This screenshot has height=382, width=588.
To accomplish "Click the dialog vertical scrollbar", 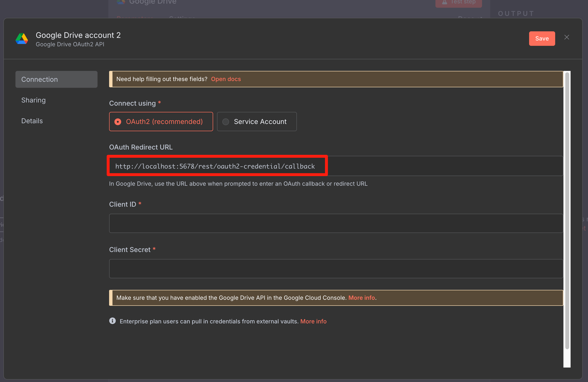I will pos(567,210).
